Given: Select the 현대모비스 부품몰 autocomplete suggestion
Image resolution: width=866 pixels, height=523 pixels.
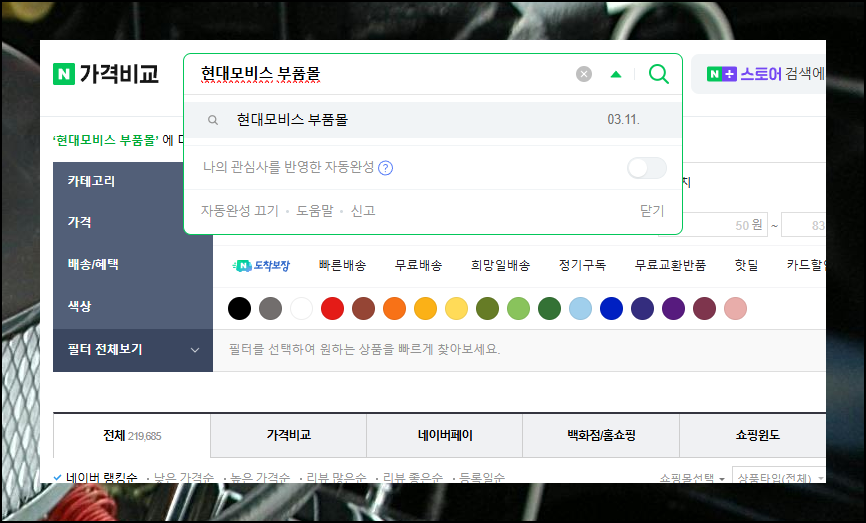Looking at the screenshot, I should tap(433, 120).
